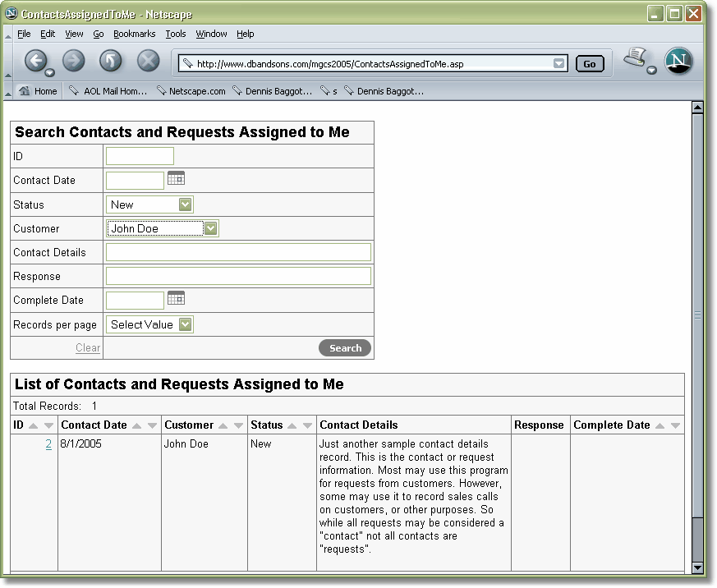The width and height of the screenshot is (717, 588).
Task: Open the Bookmarks menu
Action: pyautogui.click(x=134, y=34)
